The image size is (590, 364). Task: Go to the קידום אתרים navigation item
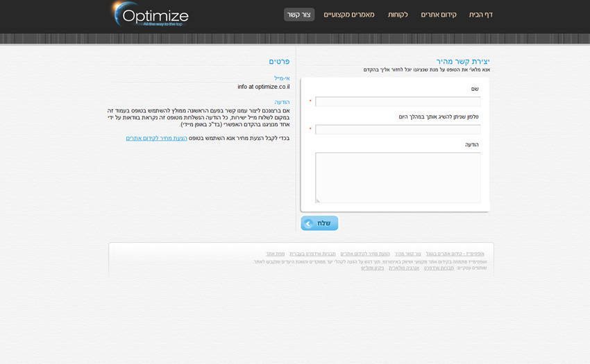(439, 15)
